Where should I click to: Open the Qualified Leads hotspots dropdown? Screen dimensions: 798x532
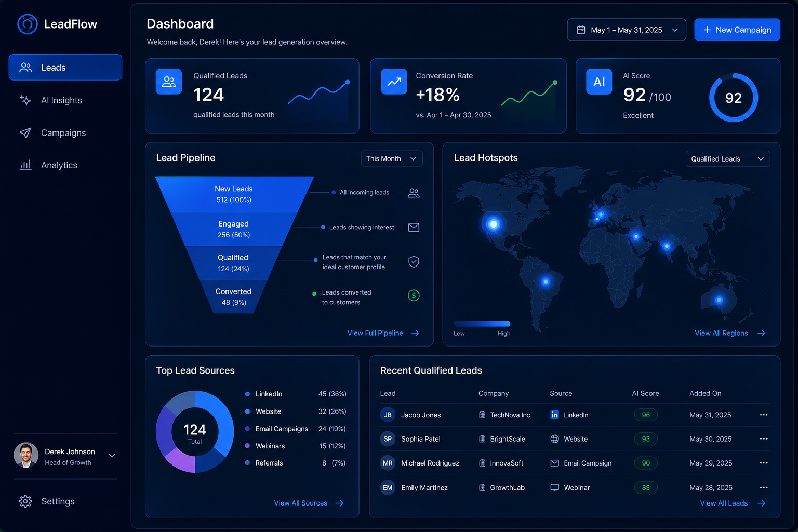(x=727, y=158)
